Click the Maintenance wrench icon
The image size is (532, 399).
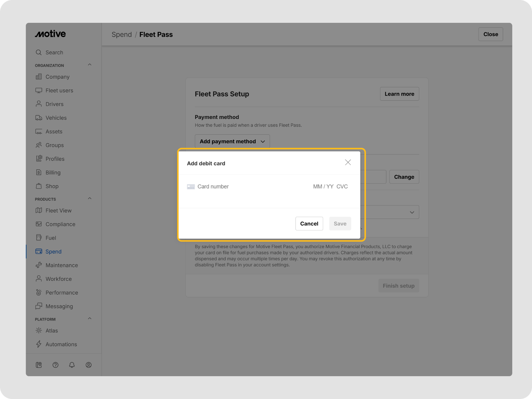coord(39,265)
